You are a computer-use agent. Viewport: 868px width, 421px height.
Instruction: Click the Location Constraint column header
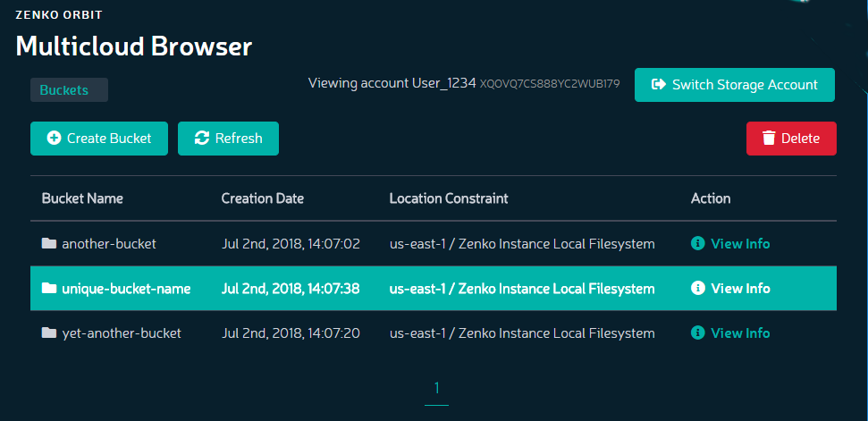(449, 198)
